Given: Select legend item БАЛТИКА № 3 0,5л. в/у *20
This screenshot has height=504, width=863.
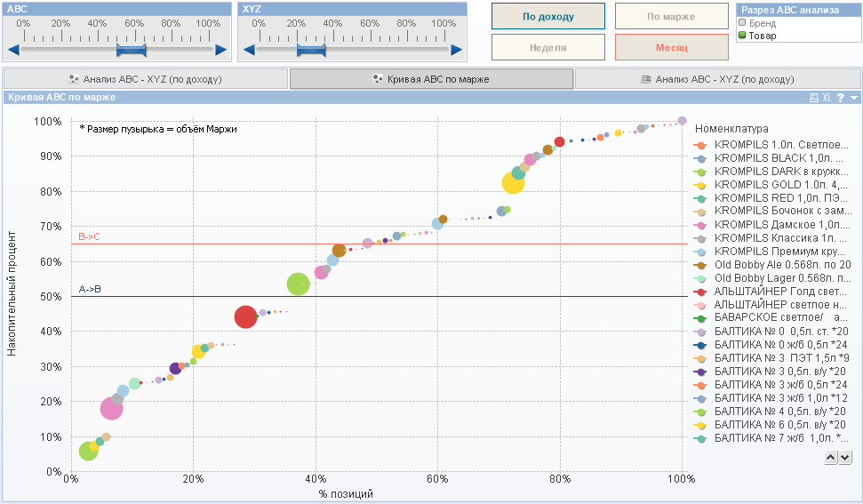Looking at the screenshot, I should point(771,372).
